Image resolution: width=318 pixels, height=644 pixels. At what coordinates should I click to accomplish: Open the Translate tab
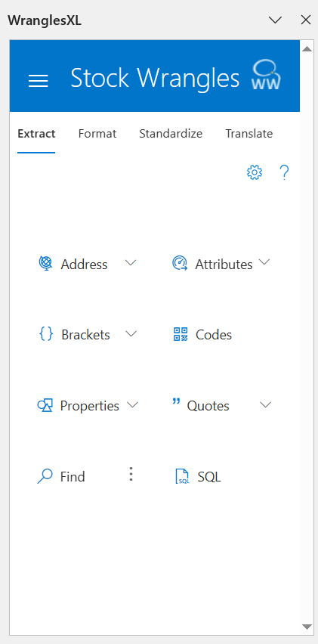click(x=249, y=134)
